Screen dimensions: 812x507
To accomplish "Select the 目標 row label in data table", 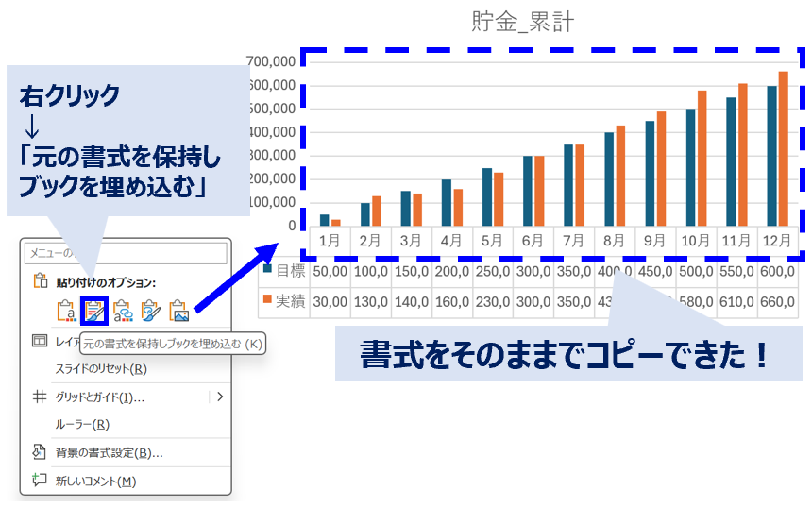I will point(291,270).
